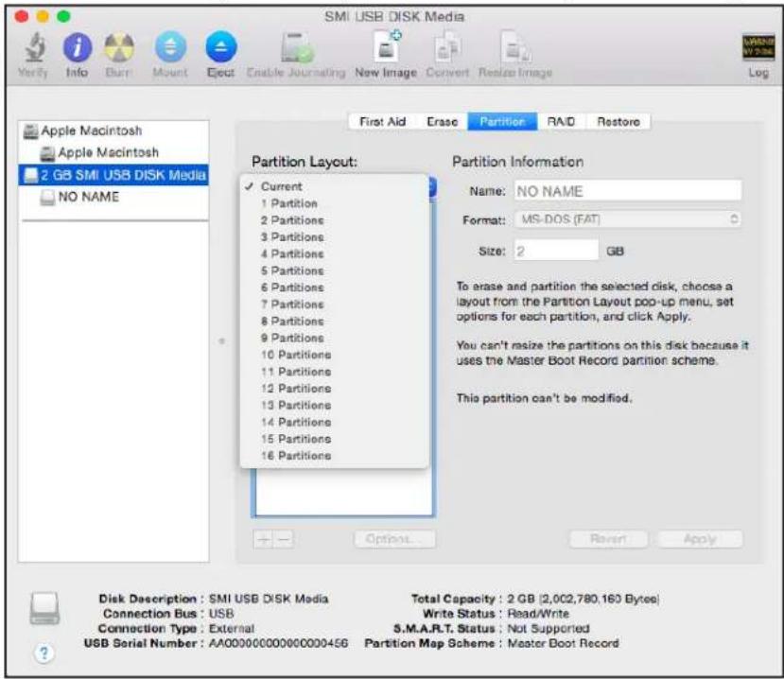Click the Master Boot Record scheme value
The height and width of the screenshot is (679, 784).
pyautogui.click(x=563, y=643)
